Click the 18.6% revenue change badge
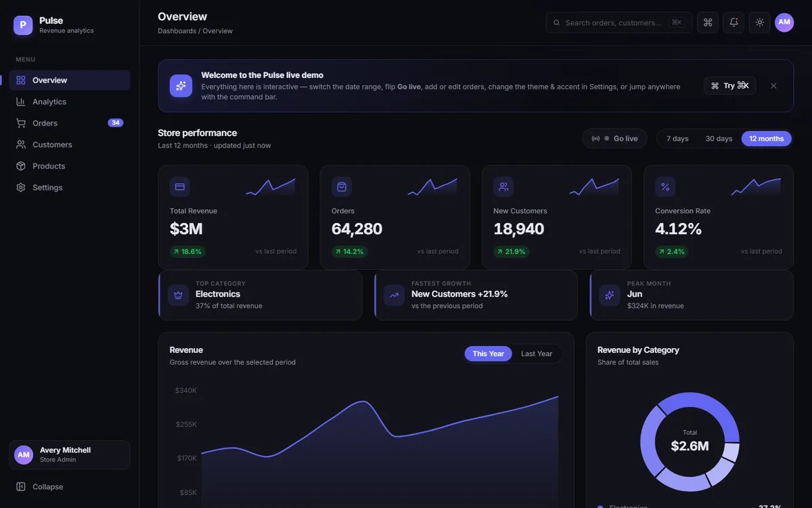Viewport: 812px width, 508px height. (x=187, y=251)
